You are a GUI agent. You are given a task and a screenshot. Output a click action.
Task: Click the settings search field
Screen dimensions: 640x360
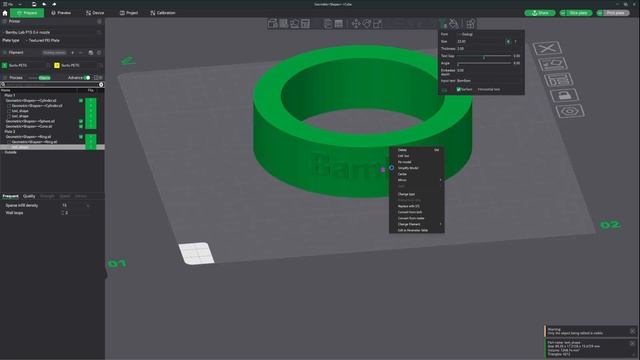(52, 84)
